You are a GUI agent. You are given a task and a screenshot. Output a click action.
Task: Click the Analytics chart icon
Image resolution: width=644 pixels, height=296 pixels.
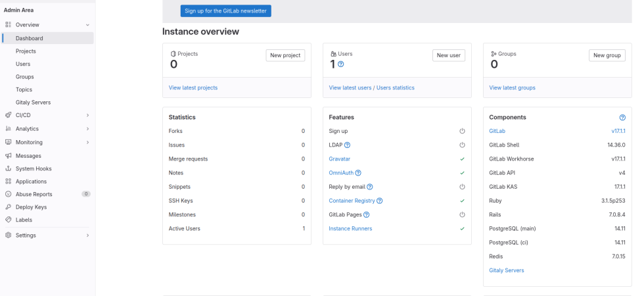point(8,129)
